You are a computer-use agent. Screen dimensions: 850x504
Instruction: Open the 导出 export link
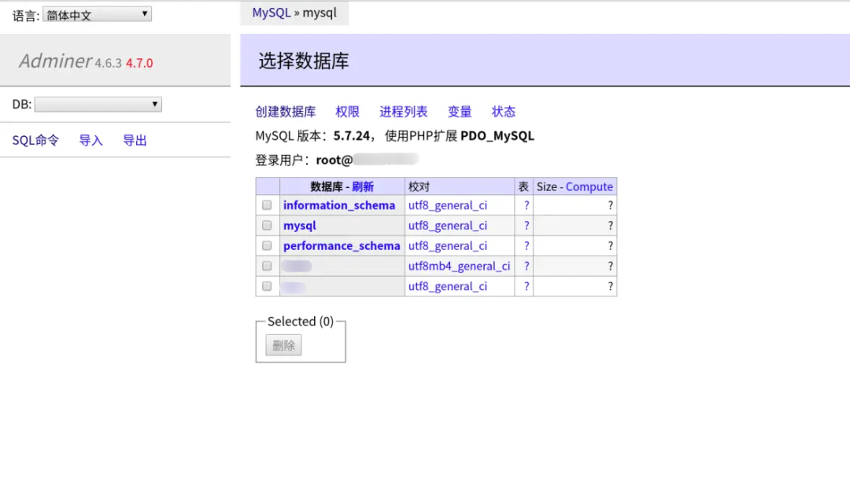pyautogui.click(x=135, y=140)
